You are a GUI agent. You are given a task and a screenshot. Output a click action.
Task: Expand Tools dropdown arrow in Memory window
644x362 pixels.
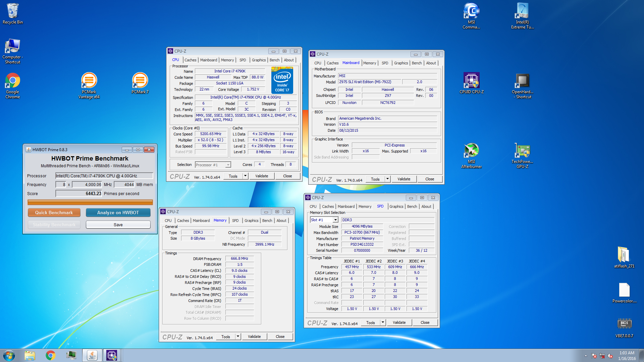(238, 337)
